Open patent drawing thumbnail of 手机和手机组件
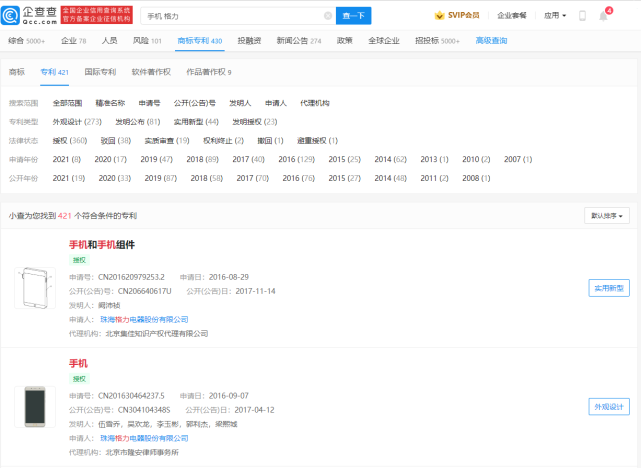 [x=35, y=288]
